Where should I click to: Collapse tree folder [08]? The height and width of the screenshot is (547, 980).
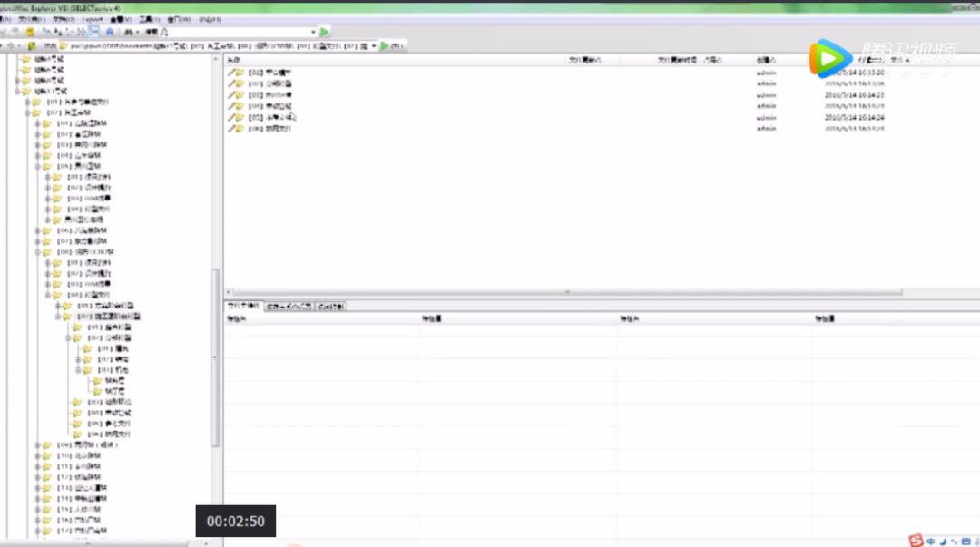click(37, 252)
